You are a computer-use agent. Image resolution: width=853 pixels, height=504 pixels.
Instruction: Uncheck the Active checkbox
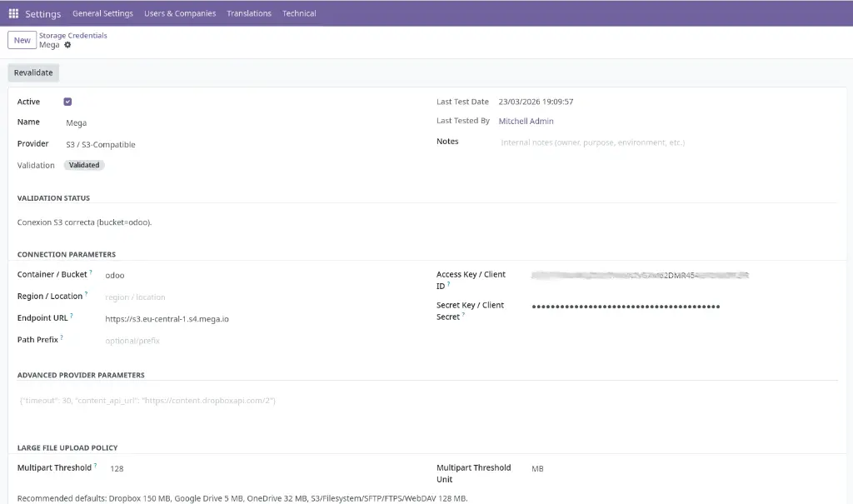point(67,102)
